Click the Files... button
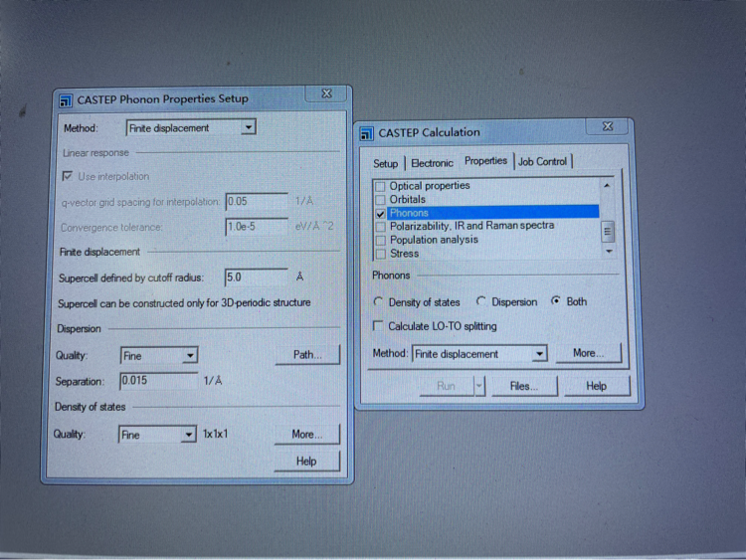Image resolution: width=746 pixels, height=560 pixels. [x=523, y=386]
